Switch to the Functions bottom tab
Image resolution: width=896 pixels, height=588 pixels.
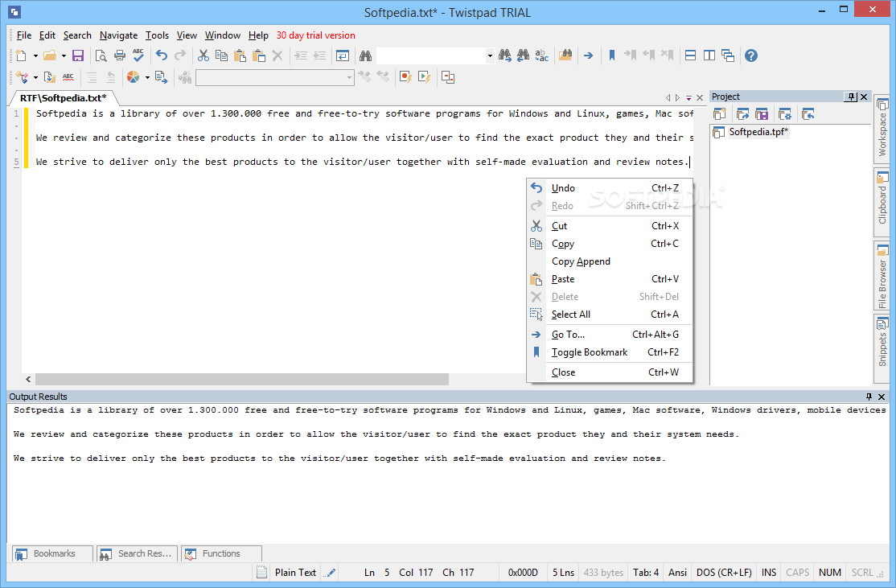222,553
